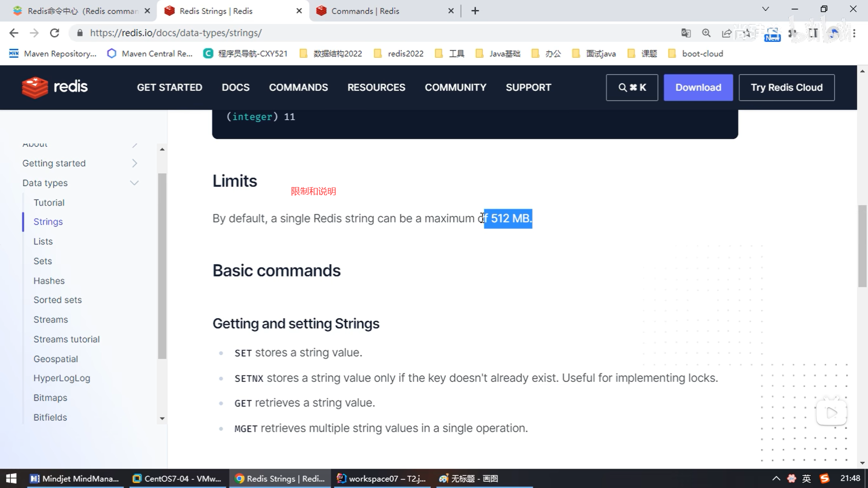Collapse the Data types sidebar section
Screen dimensions: 868x488
[x=134, y=183]
